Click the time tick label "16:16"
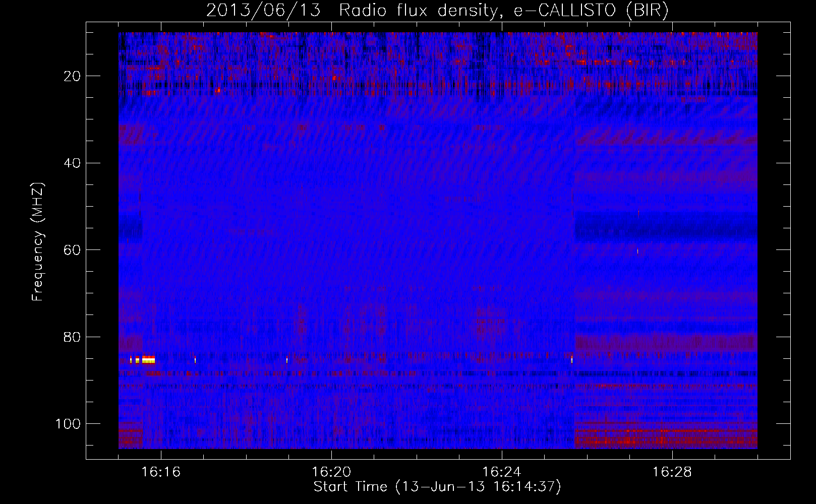Image resolution: width=816 pixels, height=504 pixels. click(x=161, y=472)
